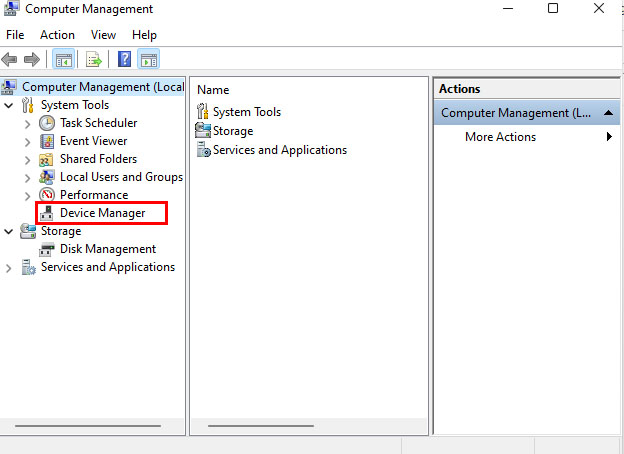
Task: Open the File menu
Action: tap(15, 35)
